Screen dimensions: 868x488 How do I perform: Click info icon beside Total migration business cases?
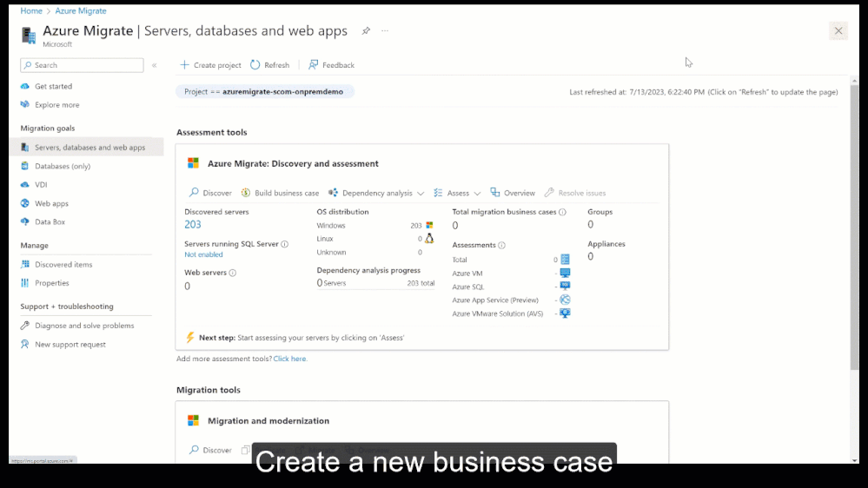562,212
